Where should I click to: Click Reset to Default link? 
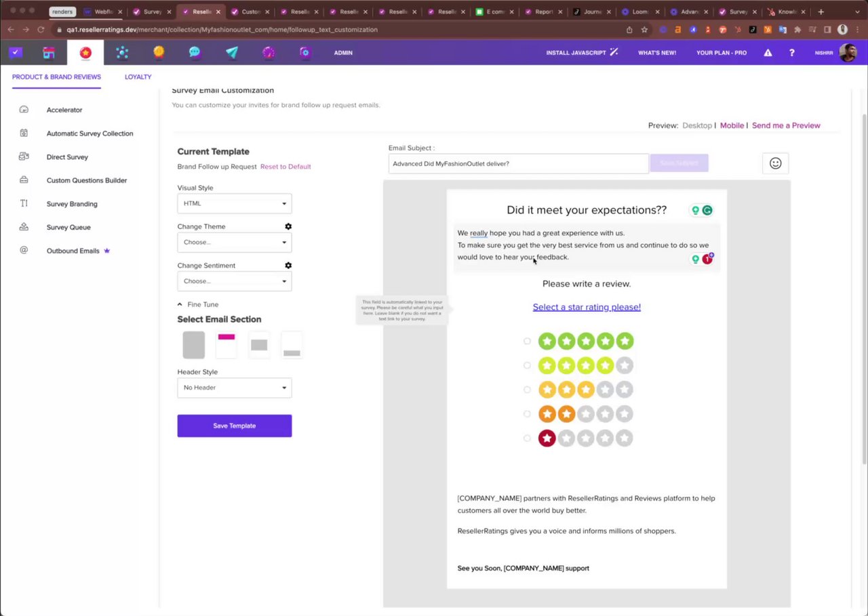(x=285, y=167)
